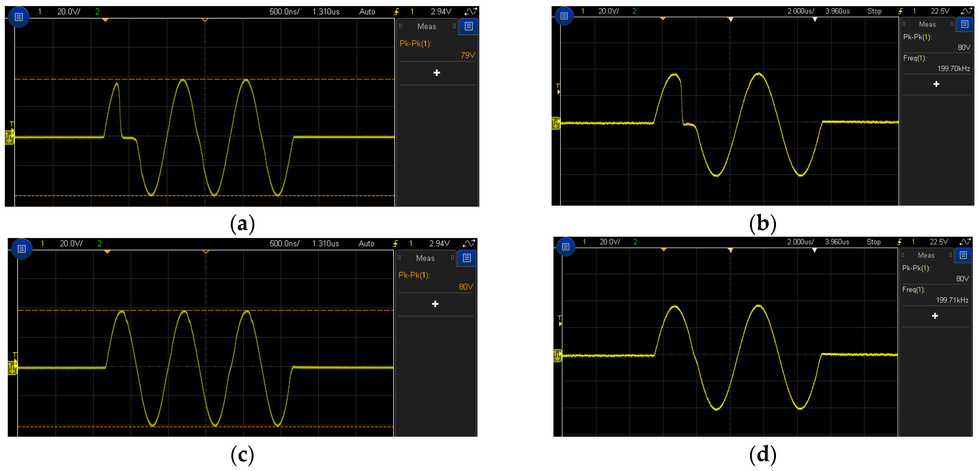
Task: Toggle channel 1 indicator in panel (c)
Action: click(x=43, y=243)
